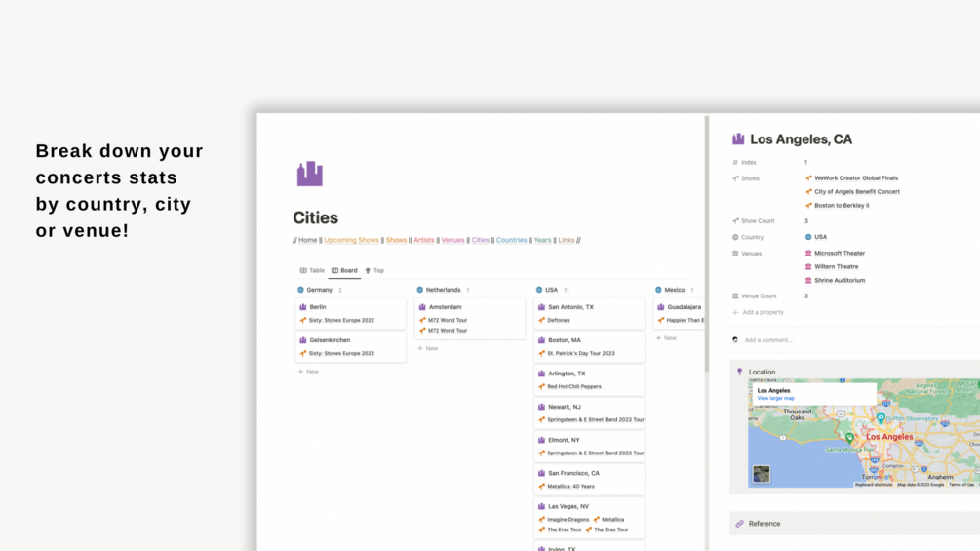Open the Newark, NJ card
The image size is (980, 551).
(589, 413)
